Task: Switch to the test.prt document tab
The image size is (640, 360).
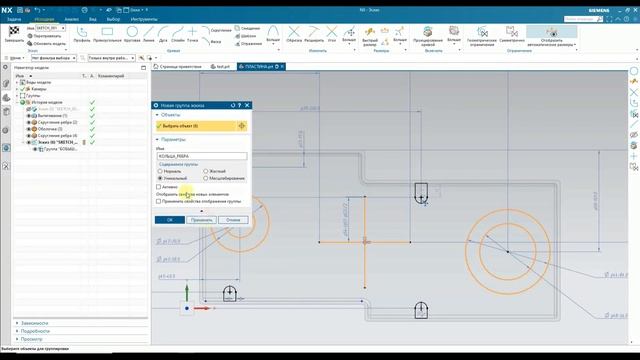Action: 220,67
